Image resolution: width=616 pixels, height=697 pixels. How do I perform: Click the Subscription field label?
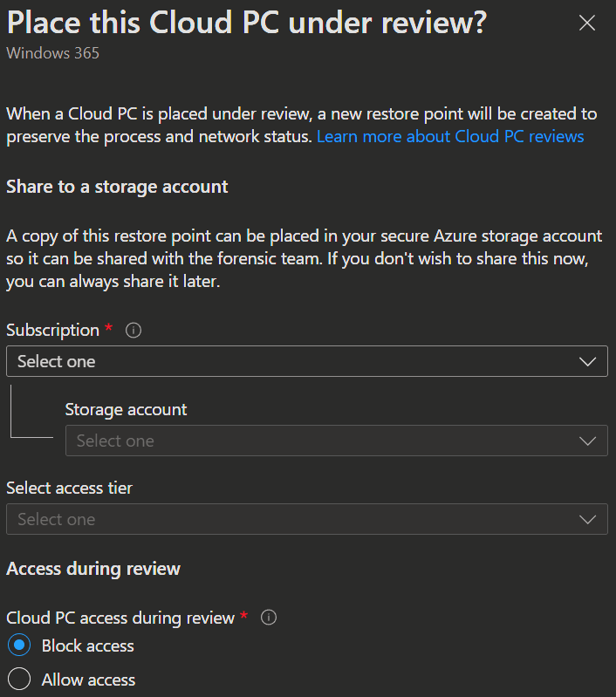52,331
